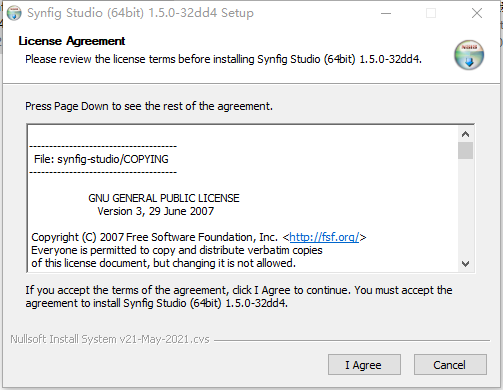The width and height of the screenshot is (503, 390).
Task: Click the disabled maximize button in title bar
Action: tap(431, 13)
